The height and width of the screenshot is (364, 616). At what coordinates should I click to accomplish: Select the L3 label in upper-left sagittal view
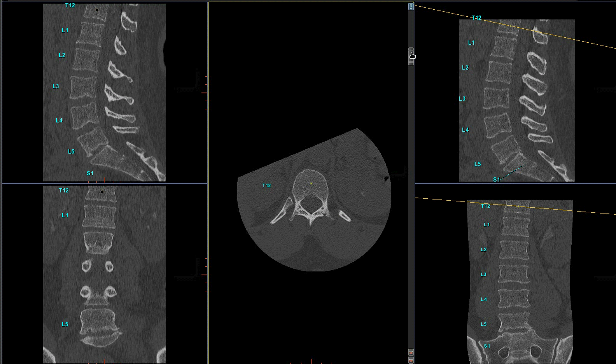pyautogui.click(x=56, y=86)
